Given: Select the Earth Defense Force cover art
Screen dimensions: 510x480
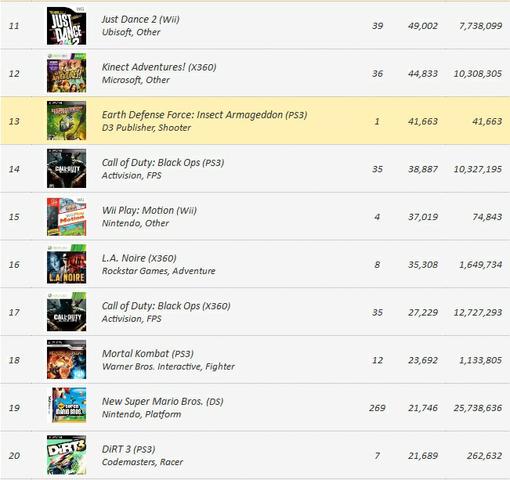Looking at the screenshot, I should [66, 121].
